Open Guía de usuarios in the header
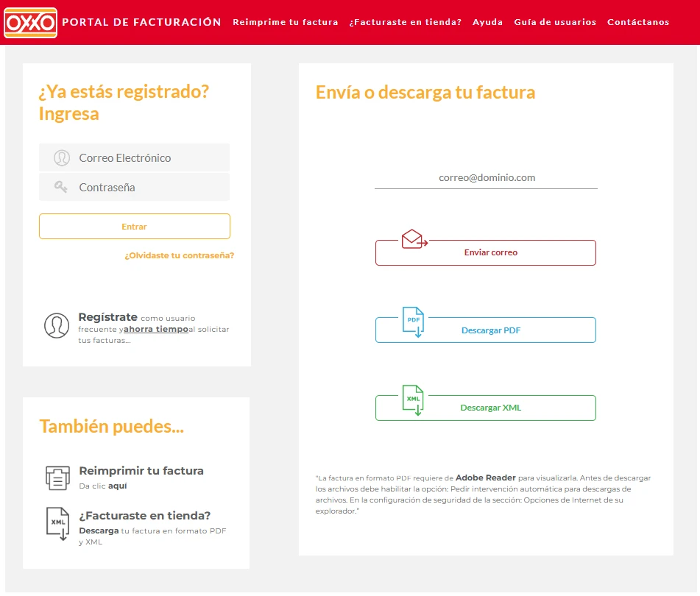This screenshot has height=596, width=700. (x=555, y=22)
